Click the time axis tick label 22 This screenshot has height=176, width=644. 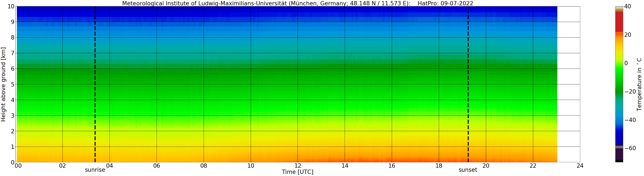pos(533,166)
